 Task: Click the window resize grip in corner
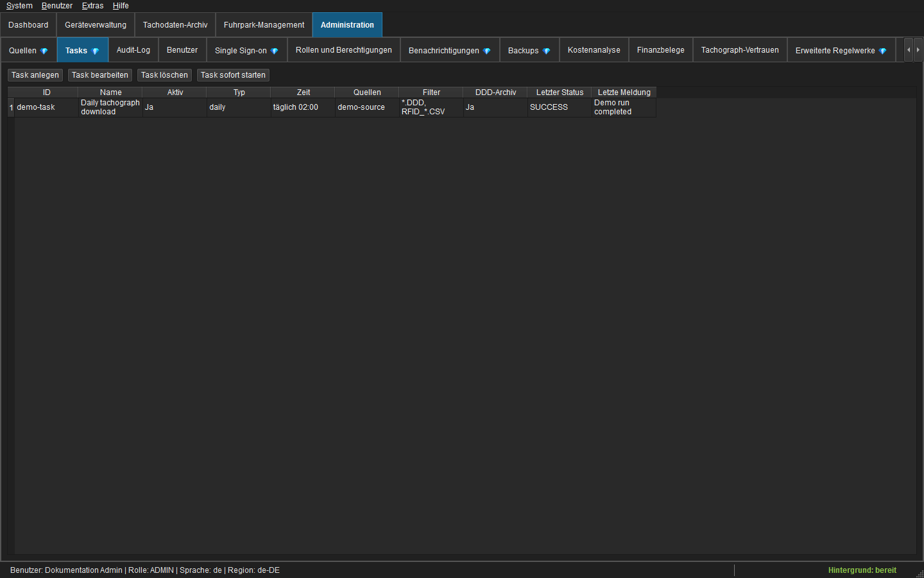(x=920, y=574)
